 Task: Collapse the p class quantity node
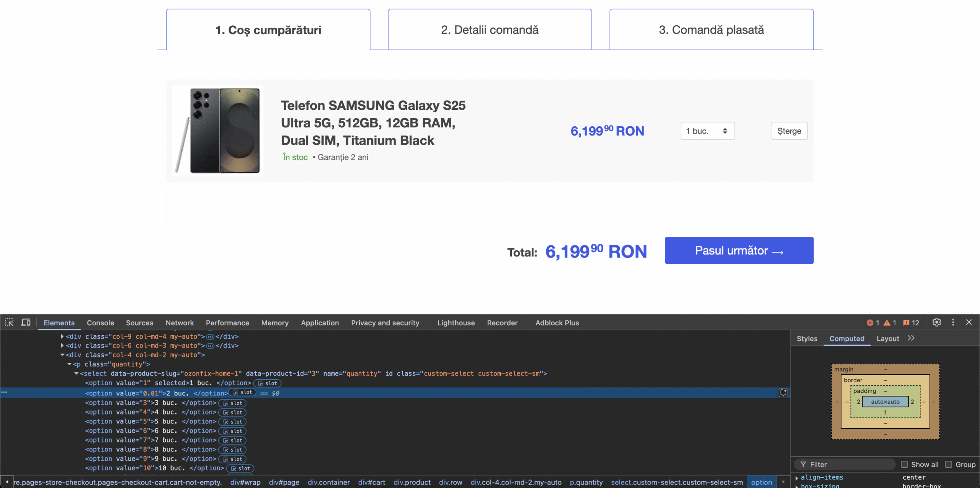pyautogui.click(x=69, y=364)
